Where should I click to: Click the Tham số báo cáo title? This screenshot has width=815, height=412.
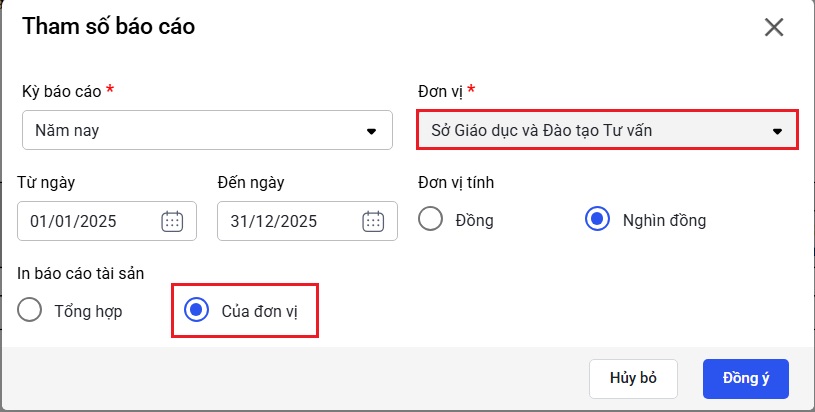click(x=108, y=27)
